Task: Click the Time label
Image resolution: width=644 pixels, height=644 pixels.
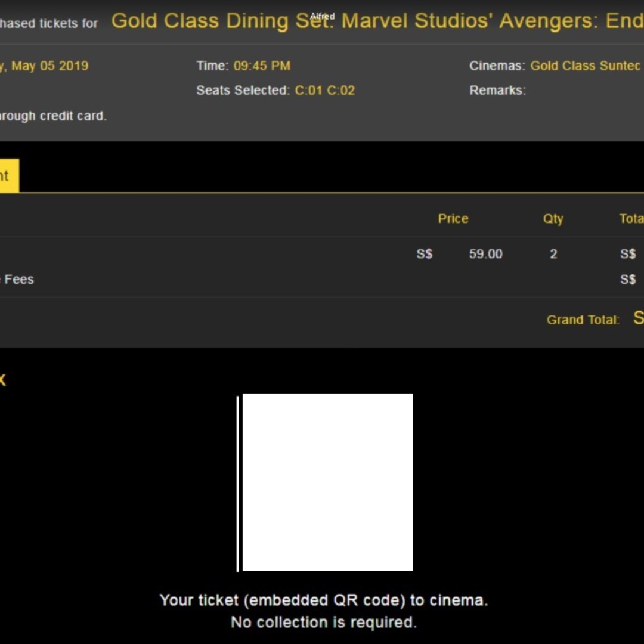Action: point(212,66)
